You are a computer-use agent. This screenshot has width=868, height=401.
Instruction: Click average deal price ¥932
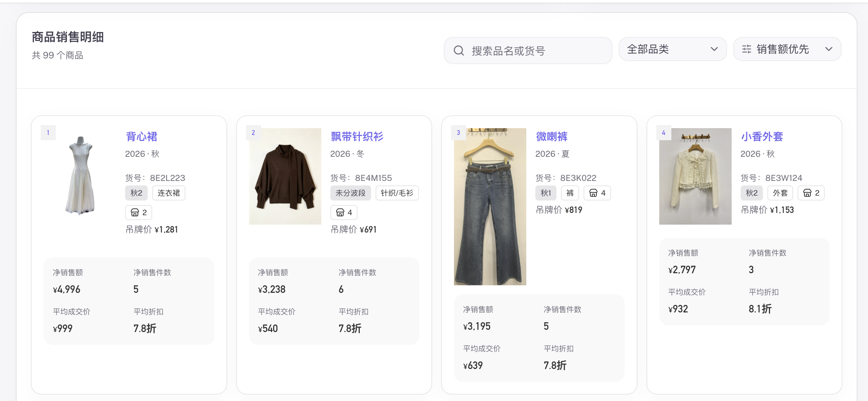(x=678, y=309)
